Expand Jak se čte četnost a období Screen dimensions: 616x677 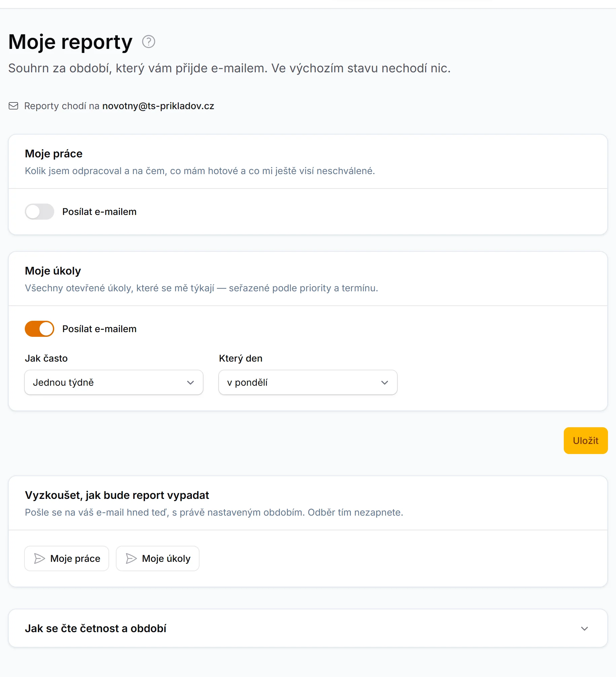click(308, 628)
